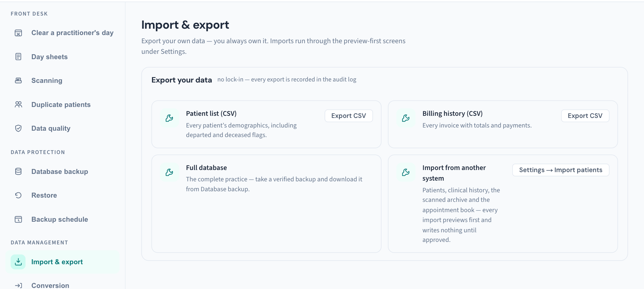The image size is (644, 289).
Task: Click the Clear a practitioner's day calendar icon
Action: tap(18, 33)
